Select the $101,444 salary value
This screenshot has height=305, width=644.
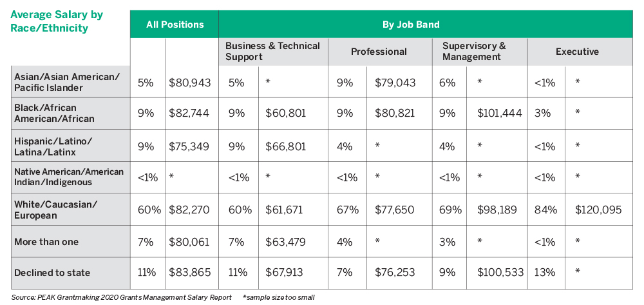(x=500, y=113)
